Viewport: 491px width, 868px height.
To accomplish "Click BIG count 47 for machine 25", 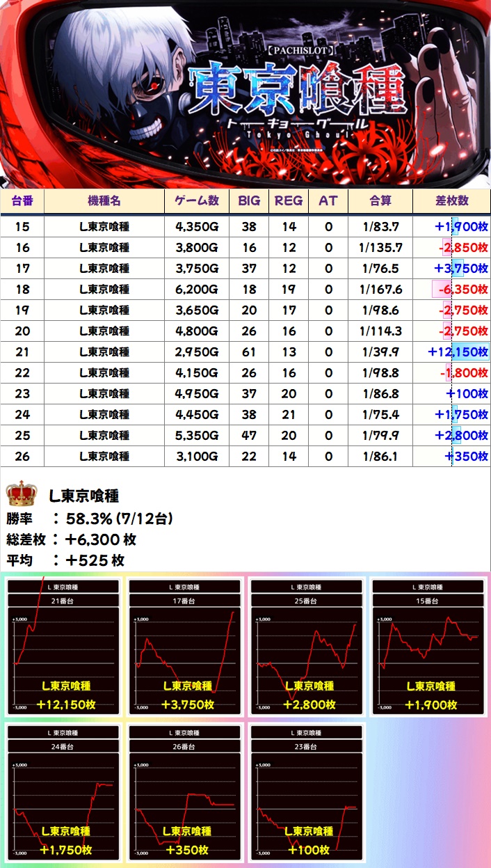I will [x=249, y=436].
